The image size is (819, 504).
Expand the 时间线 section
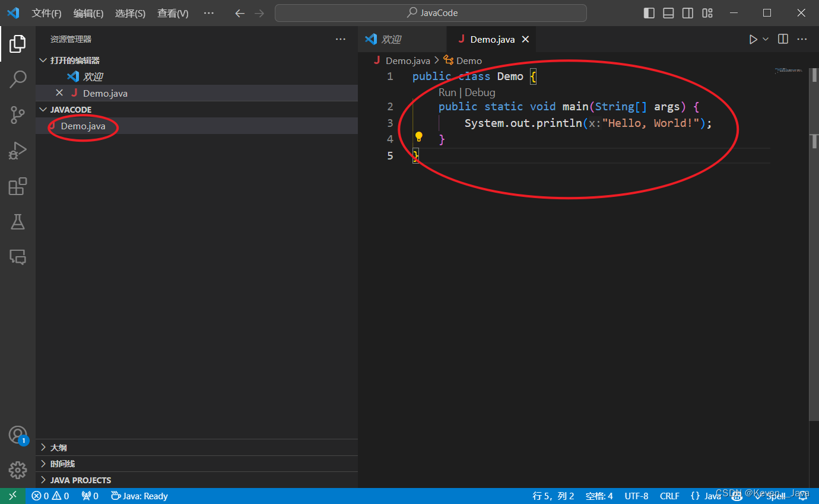tap(196, 464)
